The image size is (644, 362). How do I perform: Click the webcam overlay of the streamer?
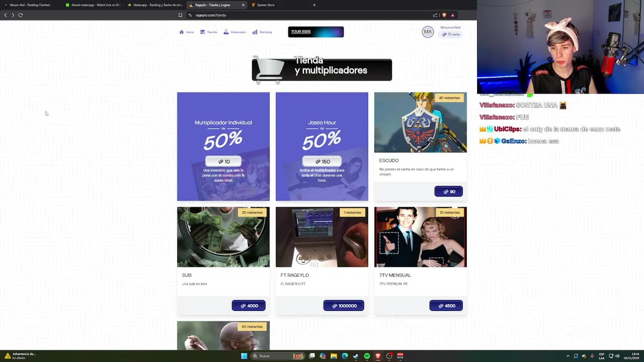pos(560,47)
